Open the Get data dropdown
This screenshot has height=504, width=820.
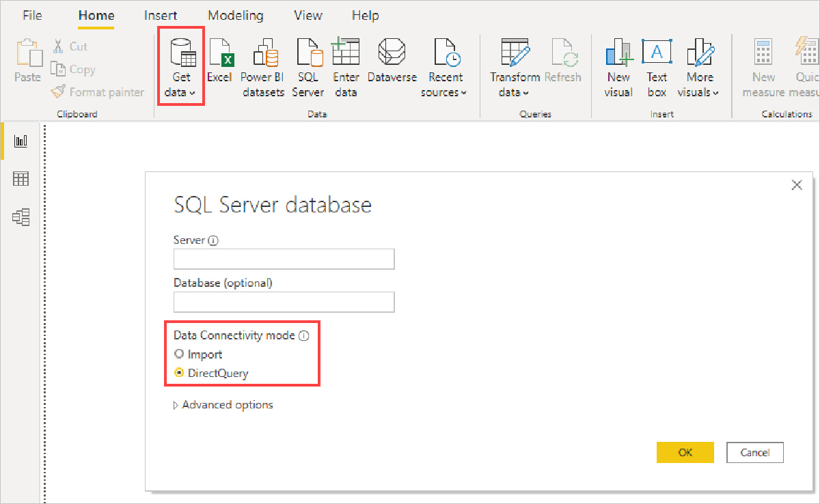(x=180, y=92)
